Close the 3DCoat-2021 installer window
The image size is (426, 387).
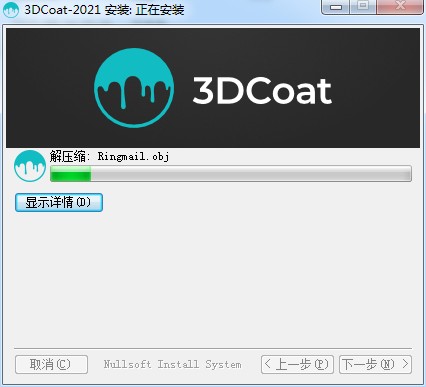pos(400,7)
